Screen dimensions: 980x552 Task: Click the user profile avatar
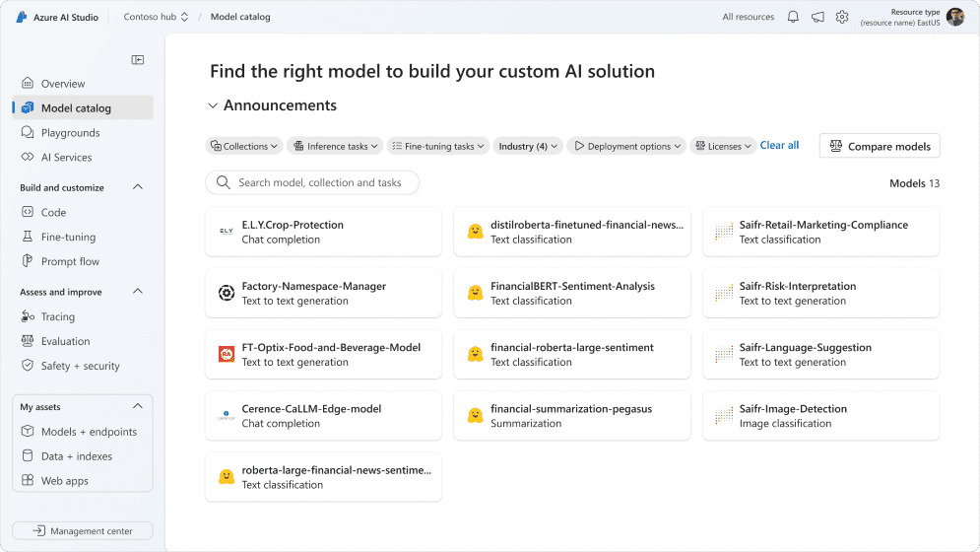point(955,17)
